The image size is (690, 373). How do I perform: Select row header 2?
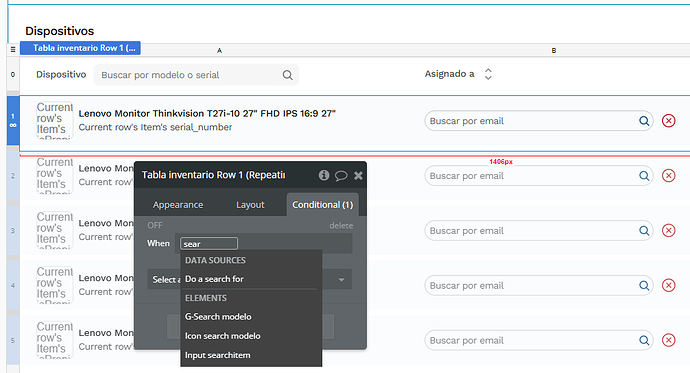click(x=13, y=176)
